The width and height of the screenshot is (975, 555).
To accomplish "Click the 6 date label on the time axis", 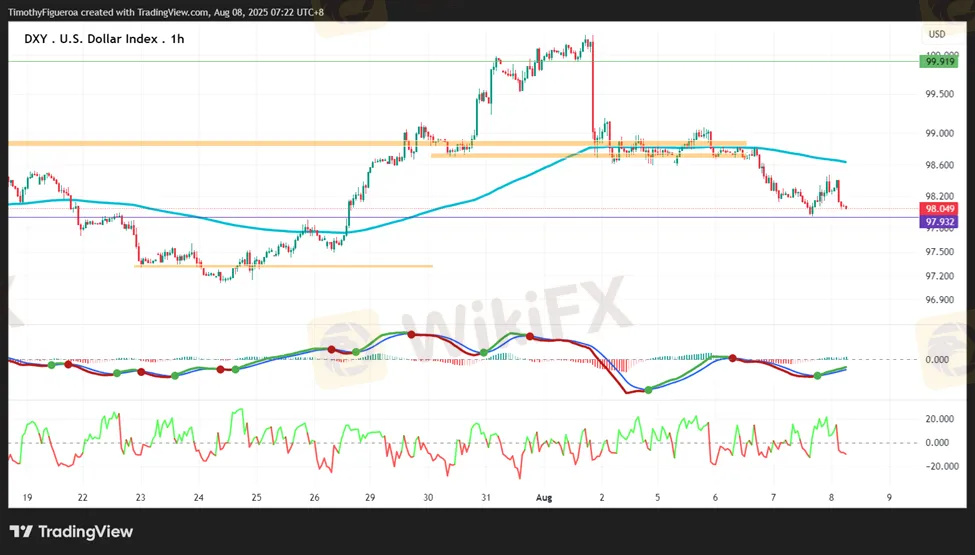I will (715, 497).
